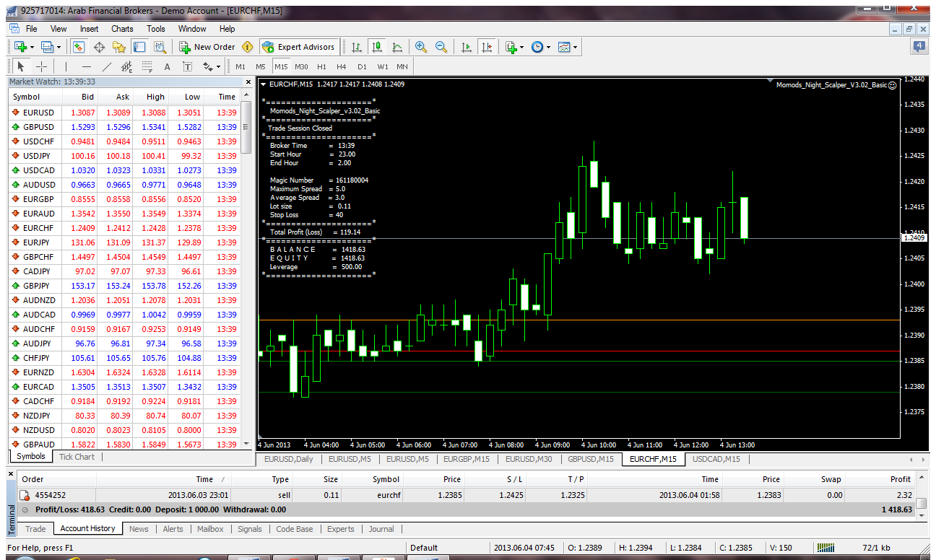Select the bar chart type icon

tap(356, 47)
